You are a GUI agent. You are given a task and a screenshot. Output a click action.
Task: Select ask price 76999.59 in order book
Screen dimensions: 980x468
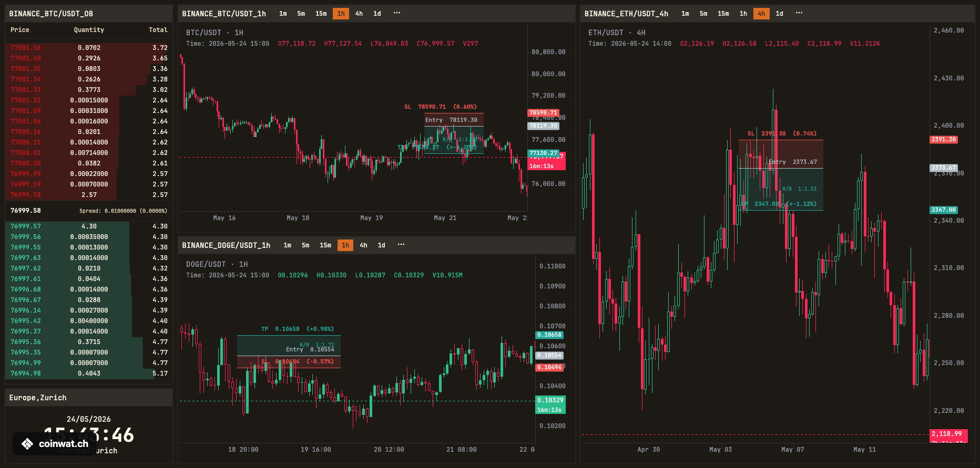26,184
